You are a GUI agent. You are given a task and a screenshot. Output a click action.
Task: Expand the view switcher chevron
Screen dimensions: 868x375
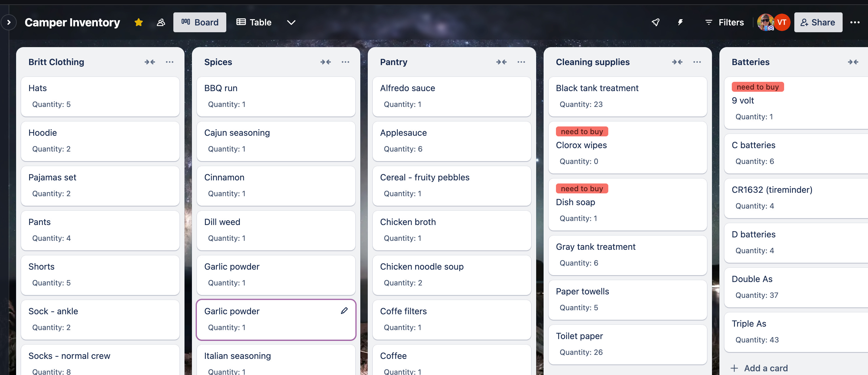pos(291,22)
